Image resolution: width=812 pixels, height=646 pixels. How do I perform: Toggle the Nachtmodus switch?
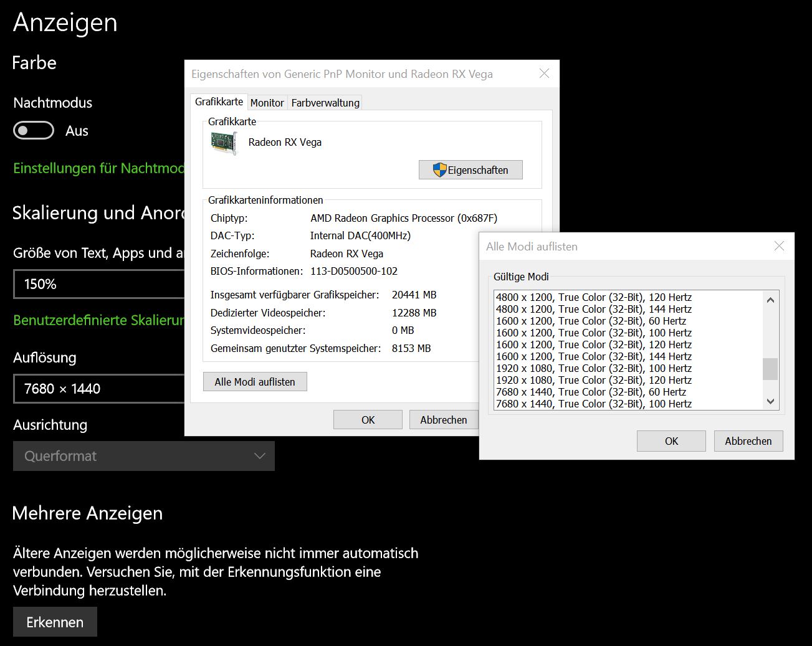pos(34,131)
